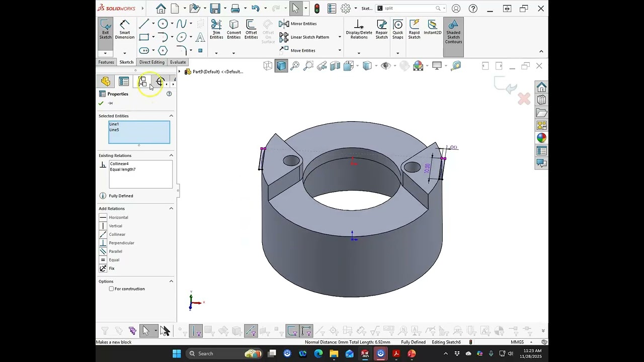The height and width of the screenshot is (362, 644).
Task: Open the PropertyManager tab
Action: [x=124, y=81]
